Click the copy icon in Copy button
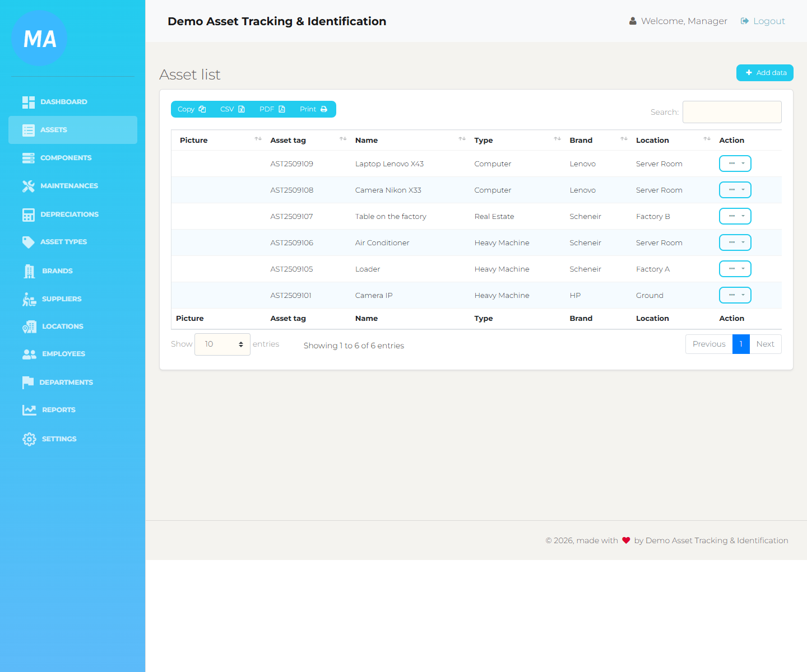807x672 pixels. [202, 109]
